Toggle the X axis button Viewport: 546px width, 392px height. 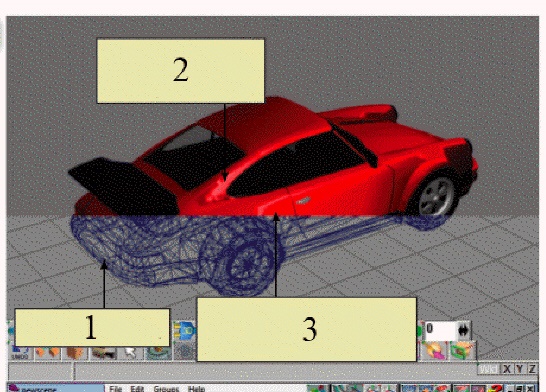point(507,369)
